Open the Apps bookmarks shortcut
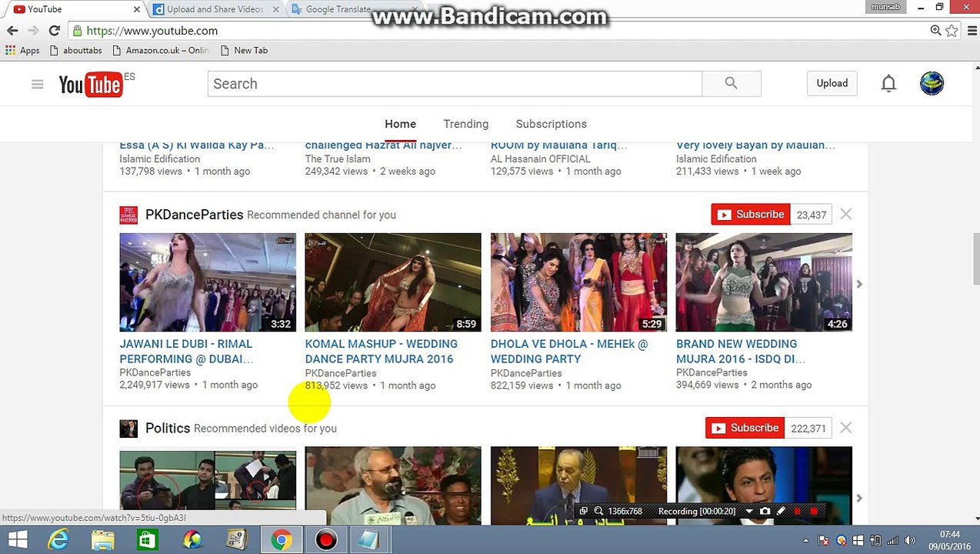Screen dimensions: 980x554 pyautogui.click(x=22, y=50)
